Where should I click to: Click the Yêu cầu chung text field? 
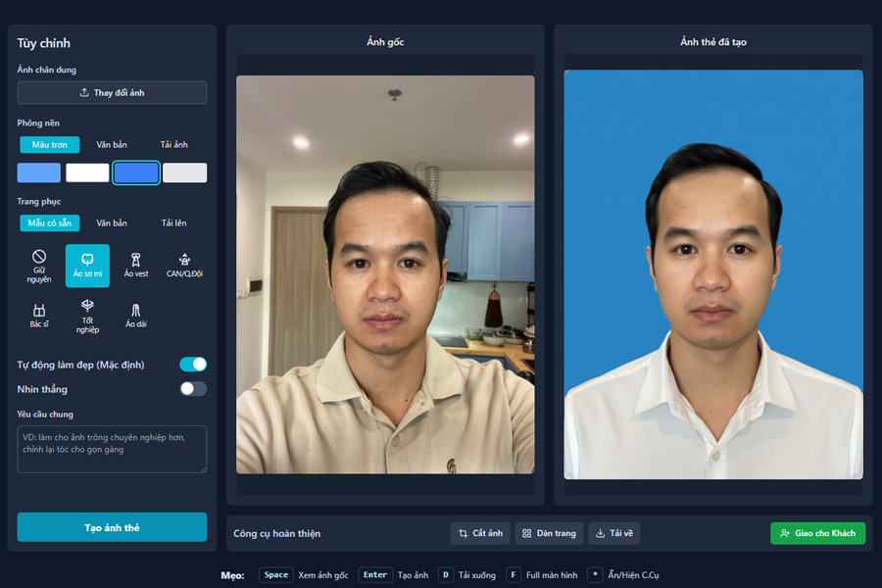[112, 449]
